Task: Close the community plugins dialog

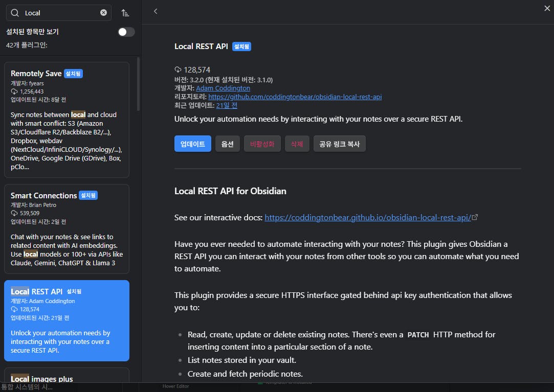Action: click(547, 8)
